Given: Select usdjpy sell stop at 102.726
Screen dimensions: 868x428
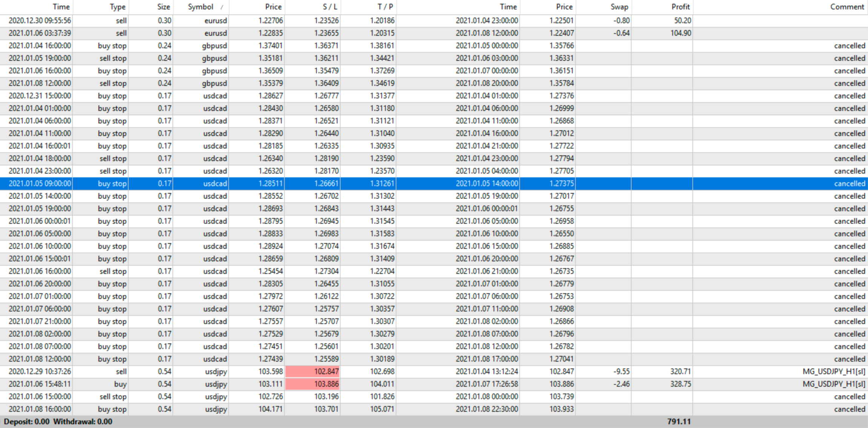Looking at the screenshot, I should pyautogui.click(x=270, y=396).
